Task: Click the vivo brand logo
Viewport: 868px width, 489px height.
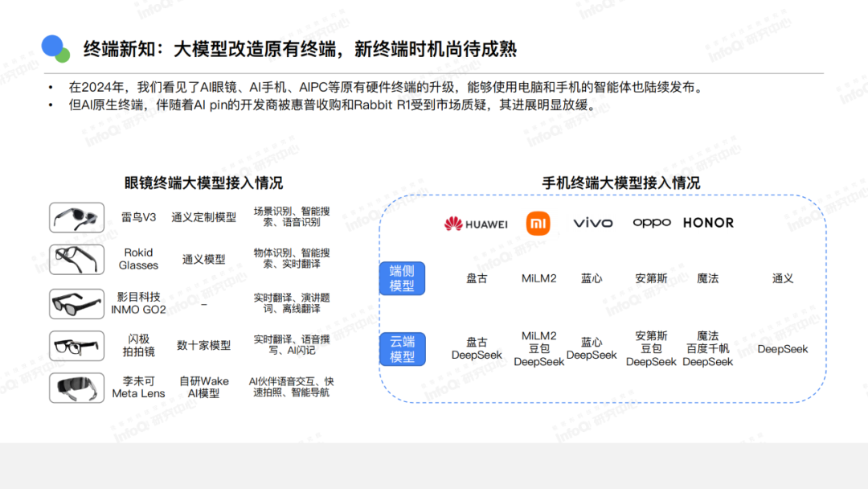Action: coord(593,223)
